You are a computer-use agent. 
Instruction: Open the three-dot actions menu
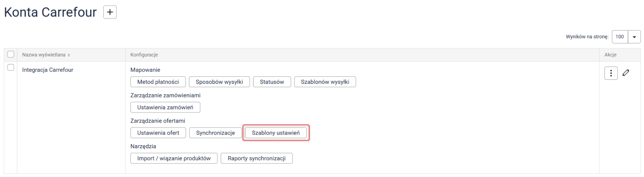coord(611,73)
